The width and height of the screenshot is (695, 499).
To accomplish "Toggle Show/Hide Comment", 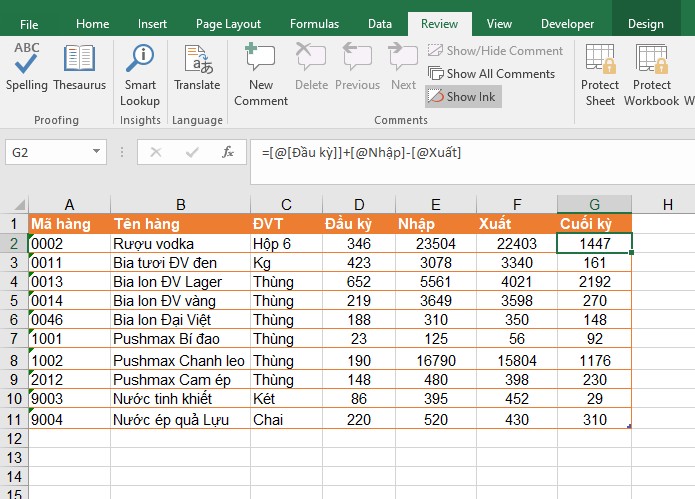I will pyautogui.click(x=495, y=50).
